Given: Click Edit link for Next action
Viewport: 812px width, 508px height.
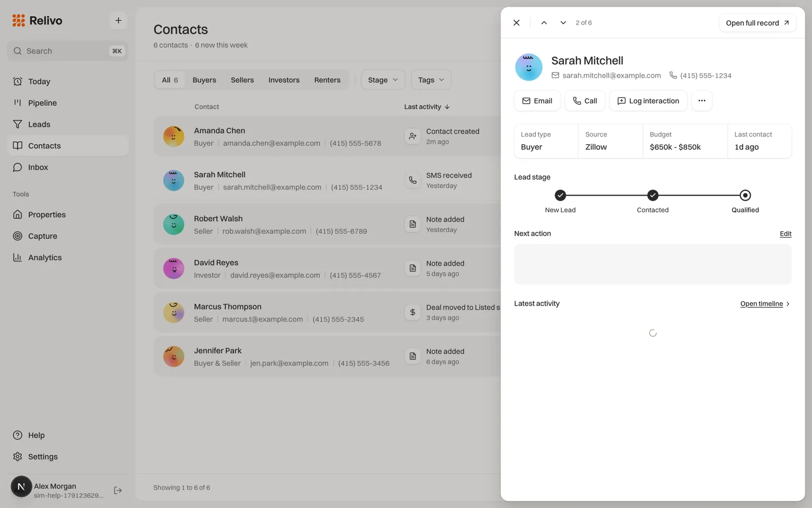Looking at the screenshot, I should [786, 234].
